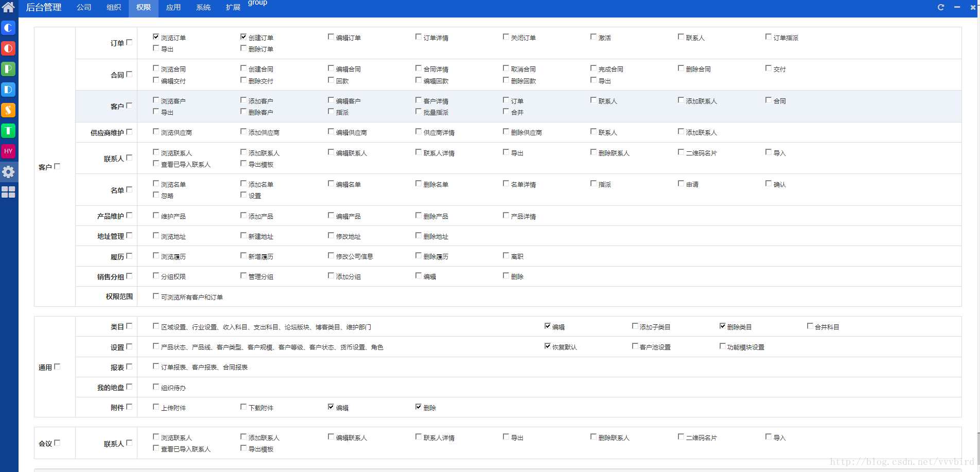Select all 合同 row permissions
Viewport: 980px width, 472px height.
tap(129, 75)
